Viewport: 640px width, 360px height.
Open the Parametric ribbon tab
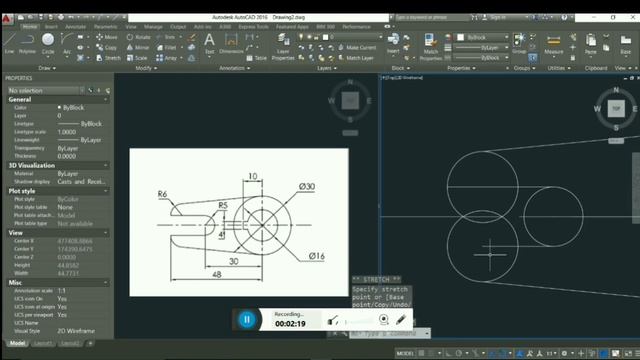(105, 27)
